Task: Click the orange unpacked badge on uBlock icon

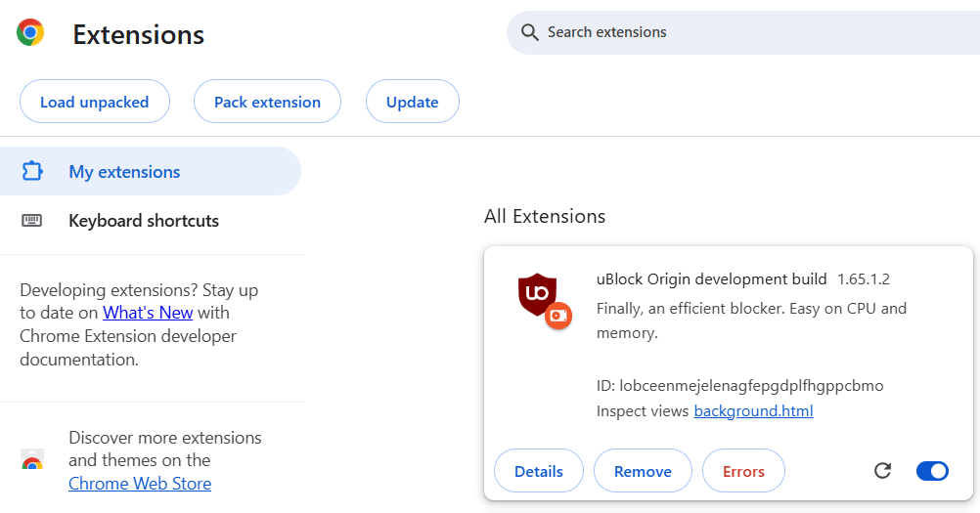Action: 558,316
